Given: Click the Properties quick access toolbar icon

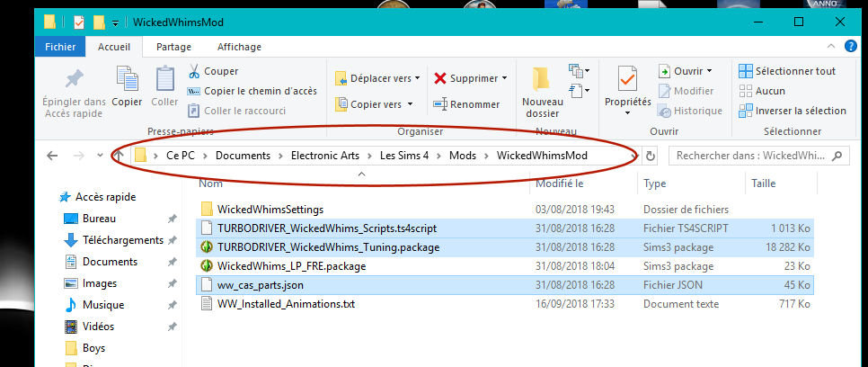Looking at the screenshot, I should tap(79, 22).
